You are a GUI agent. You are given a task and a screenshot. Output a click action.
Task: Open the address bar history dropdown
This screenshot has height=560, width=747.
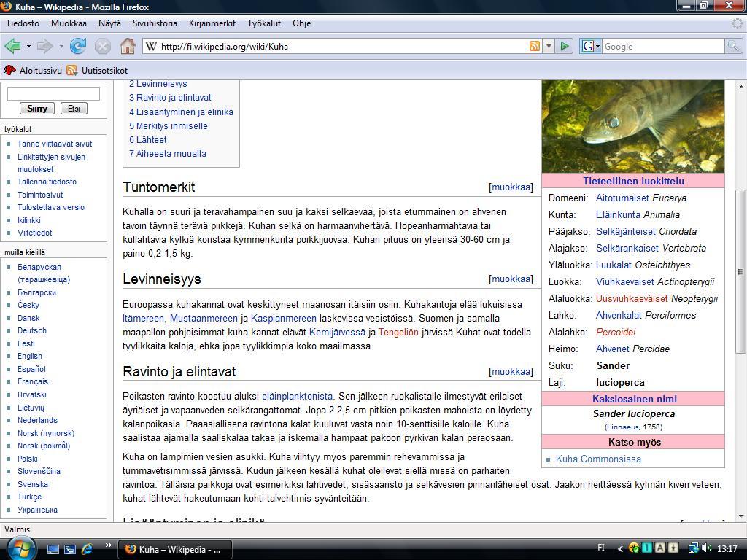[549, 46]
